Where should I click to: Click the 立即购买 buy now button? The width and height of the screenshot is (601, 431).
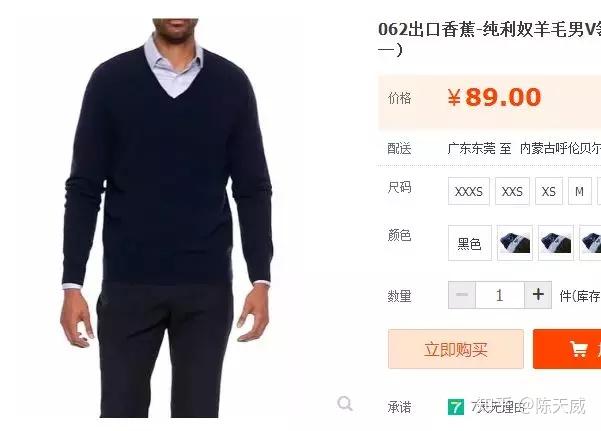point(456,349)
